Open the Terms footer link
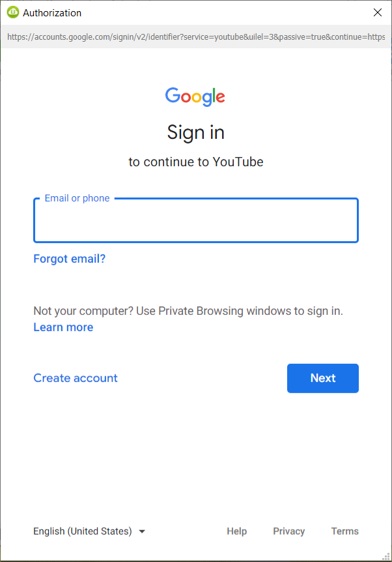The image size is (392, 562). (344, 531)
